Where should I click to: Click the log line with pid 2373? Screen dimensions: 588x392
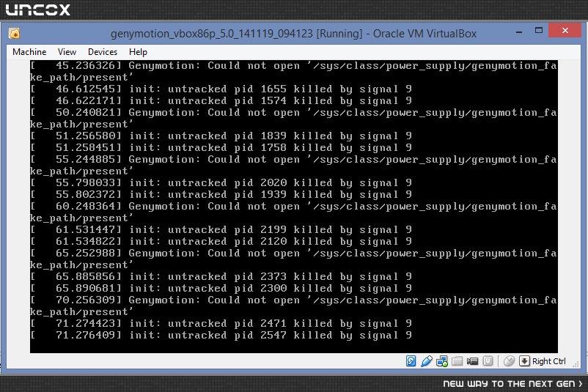click(221, 276)
